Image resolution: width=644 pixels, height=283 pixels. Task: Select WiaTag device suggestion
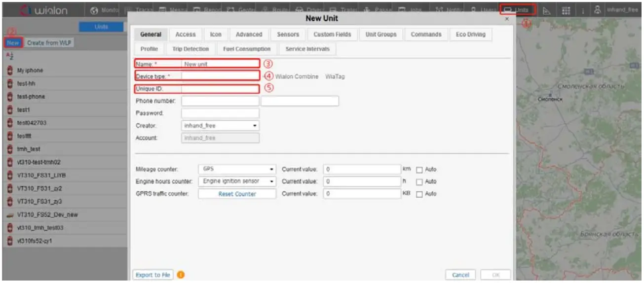pos(335,77)
